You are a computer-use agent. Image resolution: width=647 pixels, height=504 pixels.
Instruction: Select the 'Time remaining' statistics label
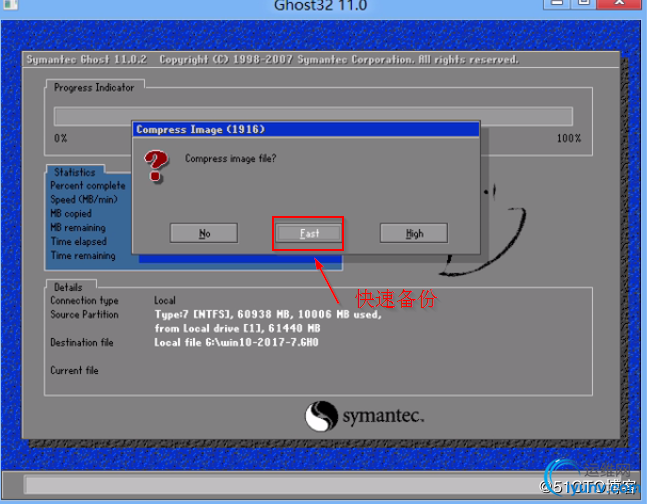[x=83, y=256]
